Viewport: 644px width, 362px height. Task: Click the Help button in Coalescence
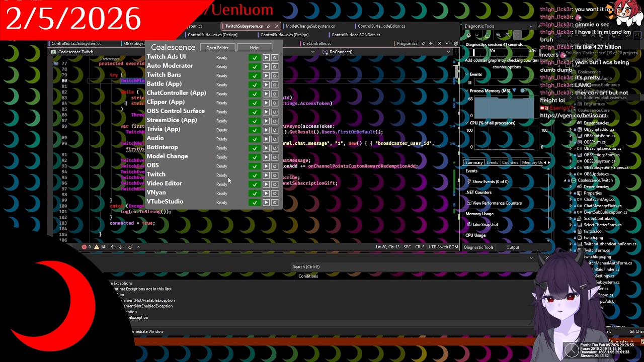[254, 48]
